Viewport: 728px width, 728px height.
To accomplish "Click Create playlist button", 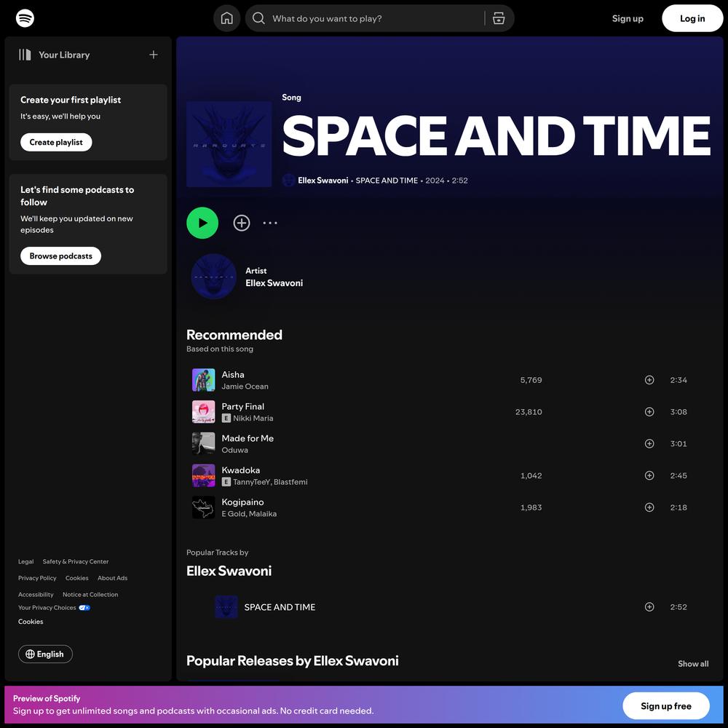I will tap(56, 142).
